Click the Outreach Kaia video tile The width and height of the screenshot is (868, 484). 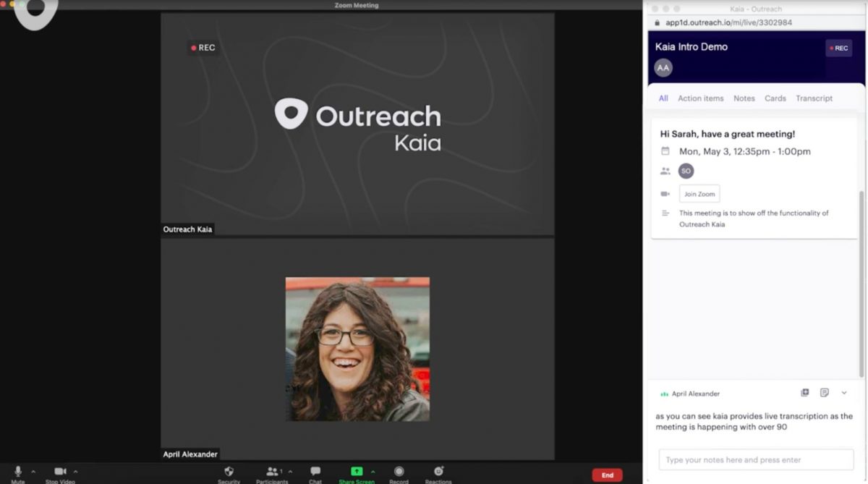[357, 124]
